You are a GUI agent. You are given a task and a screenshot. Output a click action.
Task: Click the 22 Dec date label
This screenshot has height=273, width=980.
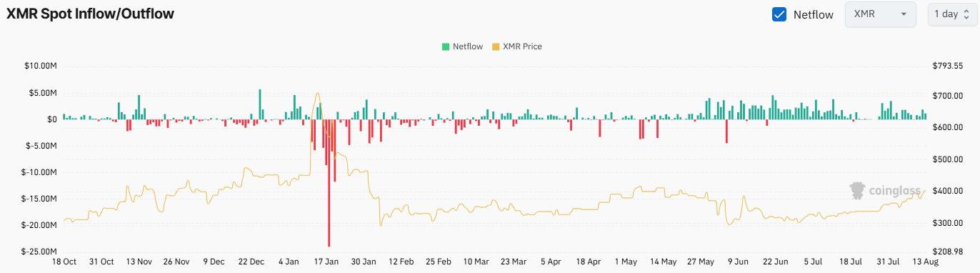click(251, 262)
